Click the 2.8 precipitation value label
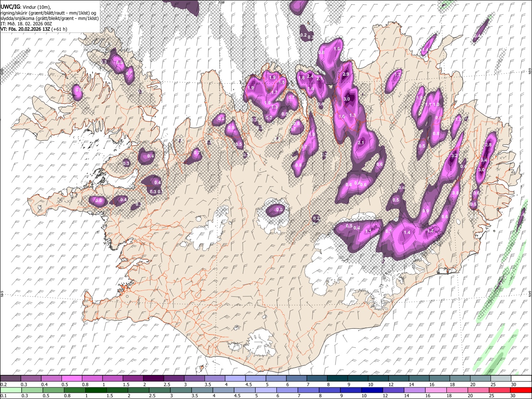The image size is (532, 399). tap(488, 145)
